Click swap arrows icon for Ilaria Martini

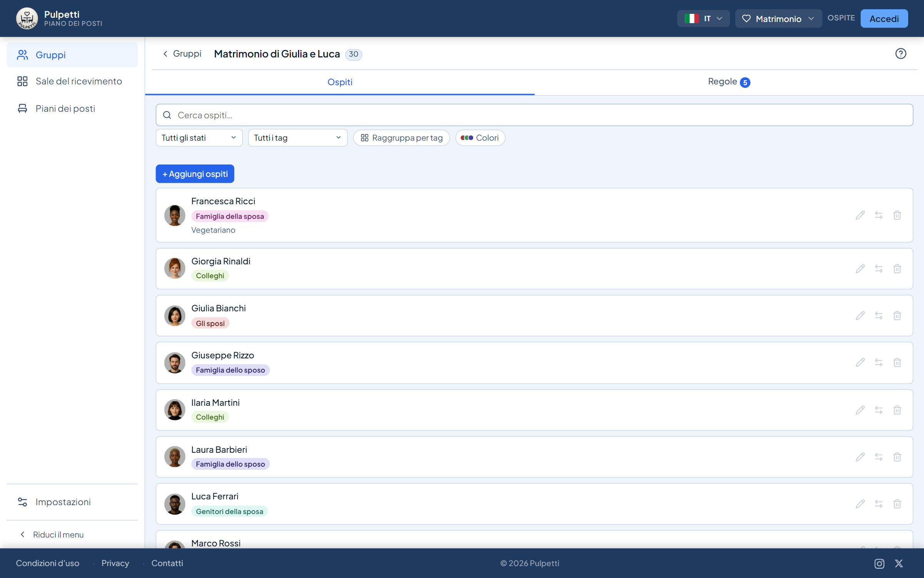coord(879,410)
